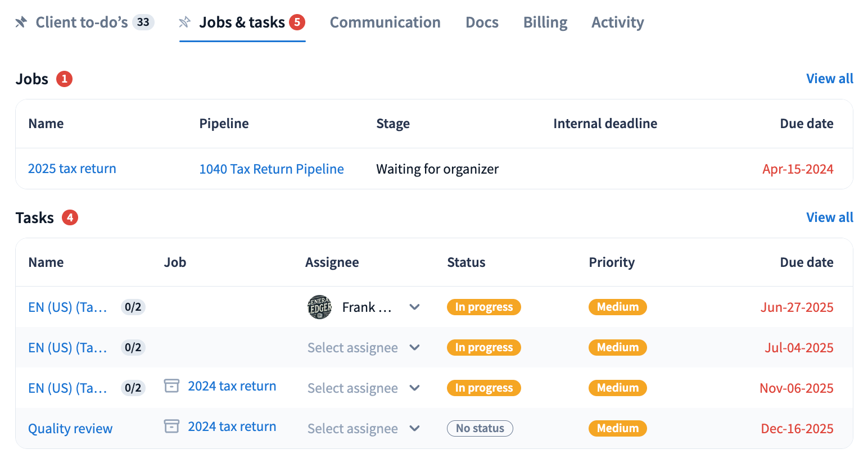Image resolution: width=868 pixels, height=463 pixels.
Task: Click Frank's General Ledger avatar
Action: (319, 307)
